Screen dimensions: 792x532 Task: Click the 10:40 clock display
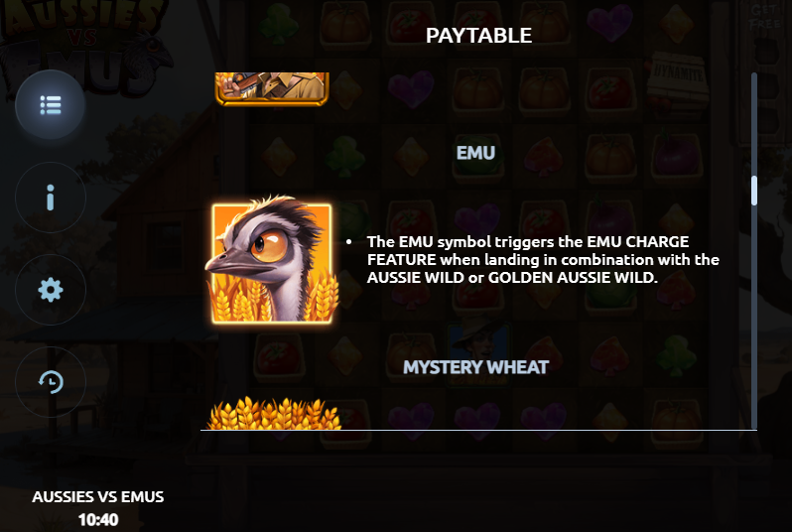tap(98, 519)
